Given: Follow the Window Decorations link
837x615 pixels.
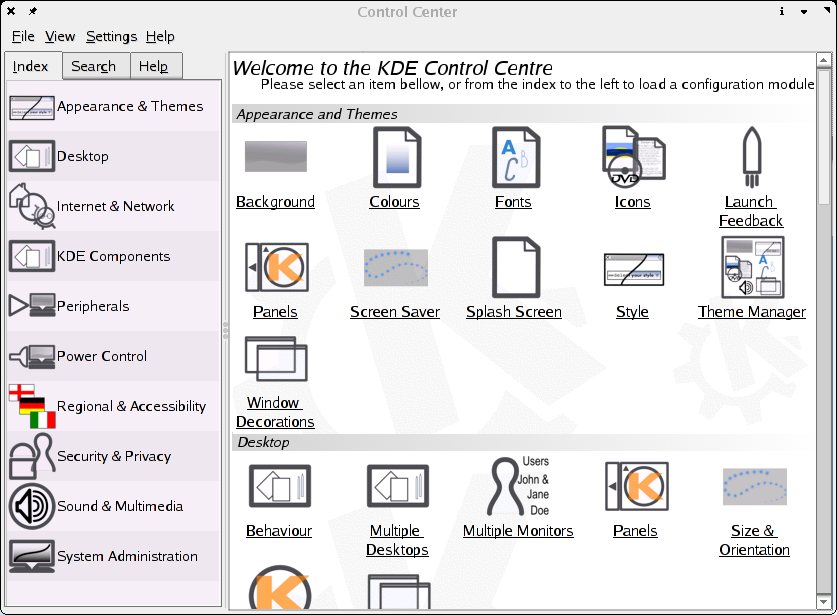Looking at the screenshot, I should [x=275, y=412].
